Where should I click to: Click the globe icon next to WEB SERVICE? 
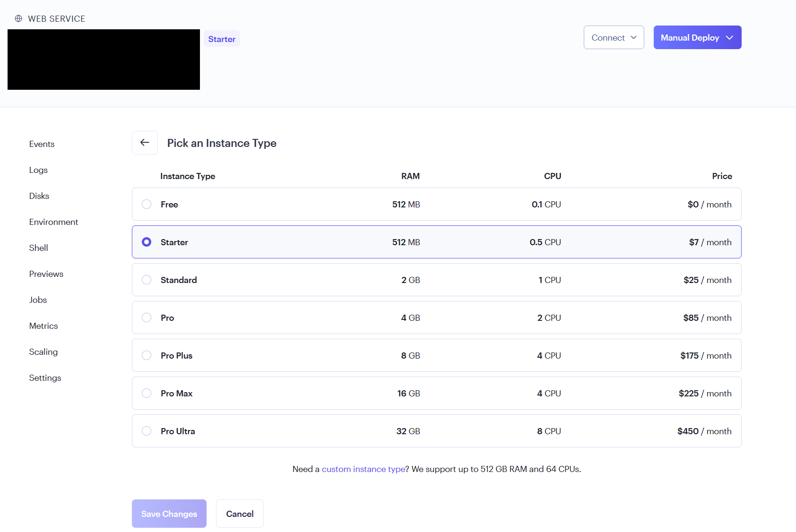tap(18, 18)
